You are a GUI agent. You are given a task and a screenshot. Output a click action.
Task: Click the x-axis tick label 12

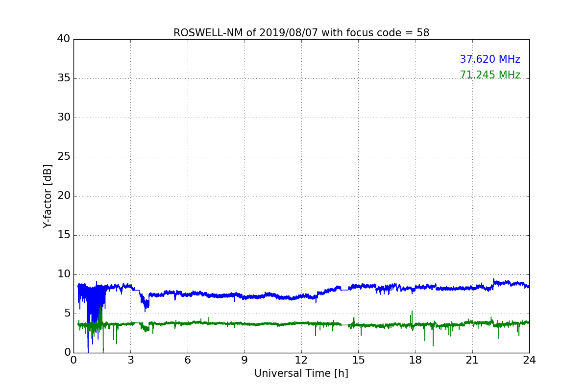point(301,360)
